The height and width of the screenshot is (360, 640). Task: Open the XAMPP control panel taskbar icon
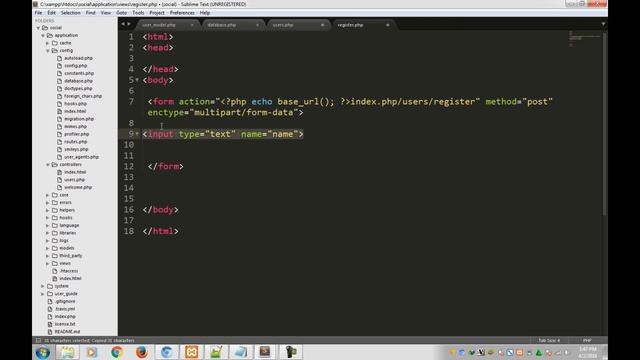point(191,352)
